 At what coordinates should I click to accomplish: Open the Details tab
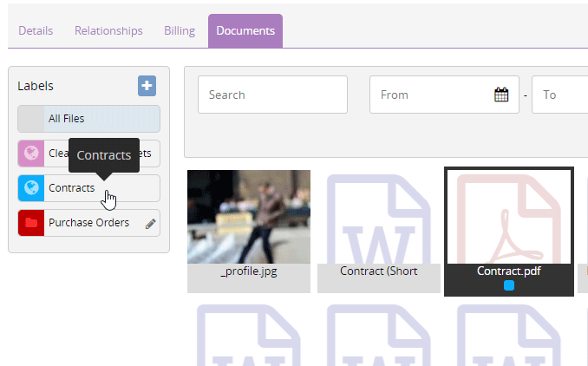click(x=36, y=30)
